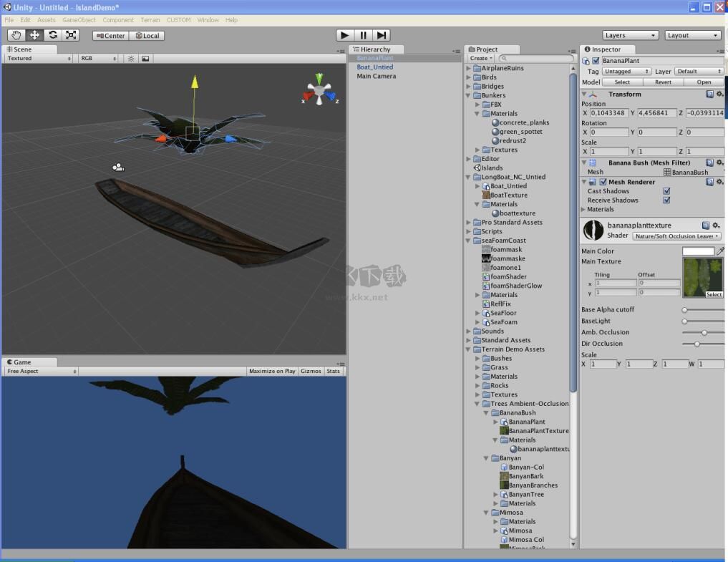This screenshot has height=562, width=728.
Task: Click the Revert model button
Action: [663, 82]
